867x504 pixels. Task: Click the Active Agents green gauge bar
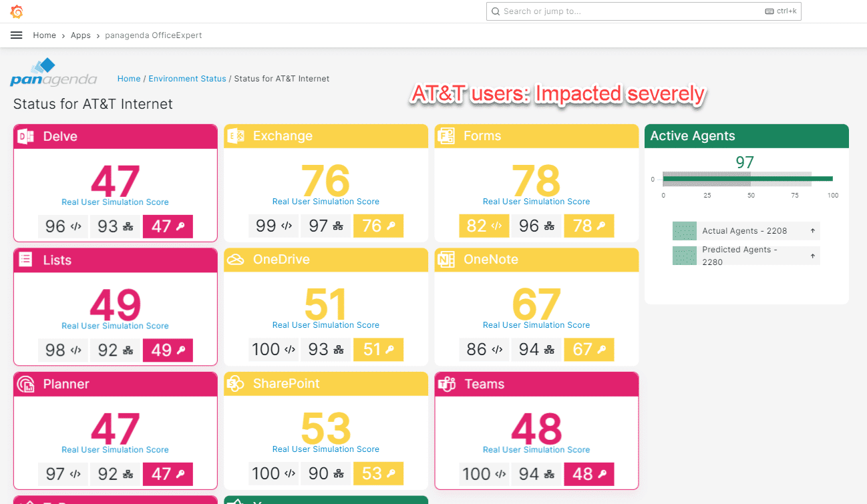point(747,178)
